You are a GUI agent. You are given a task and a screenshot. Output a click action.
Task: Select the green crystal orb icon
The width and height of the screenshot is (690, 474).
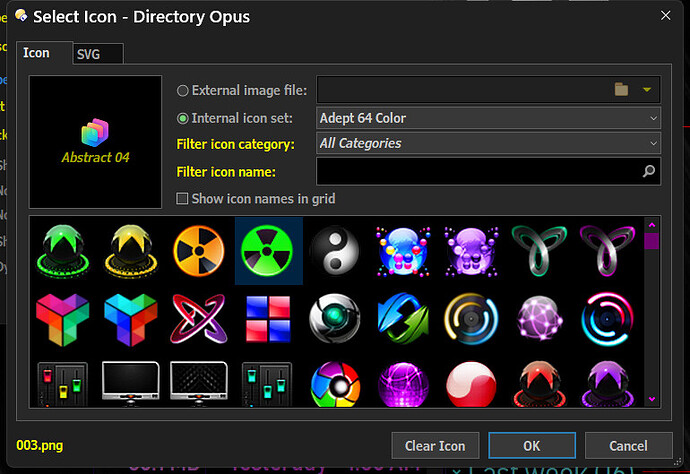[62, 251]
